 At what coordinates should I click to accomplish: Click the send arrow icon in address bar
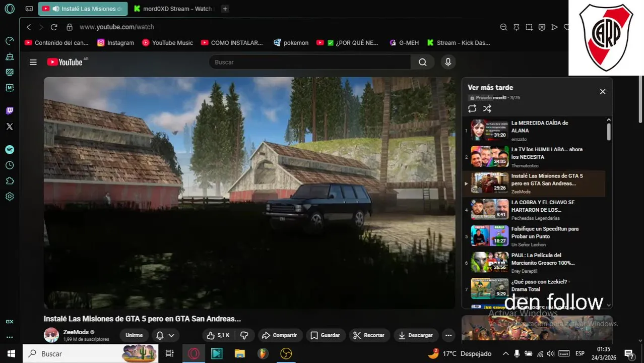[554, 27]
